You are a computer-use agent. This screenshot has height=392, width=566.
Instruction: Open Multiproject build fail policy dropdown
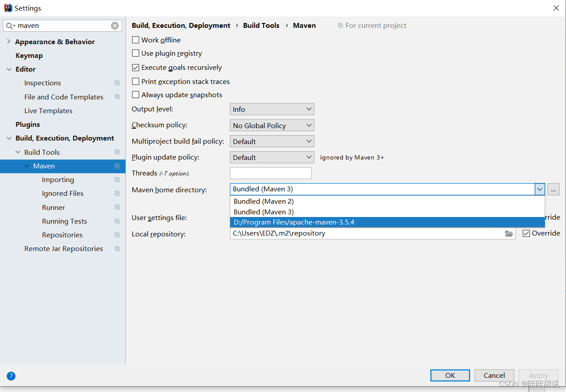click(272, 141)
